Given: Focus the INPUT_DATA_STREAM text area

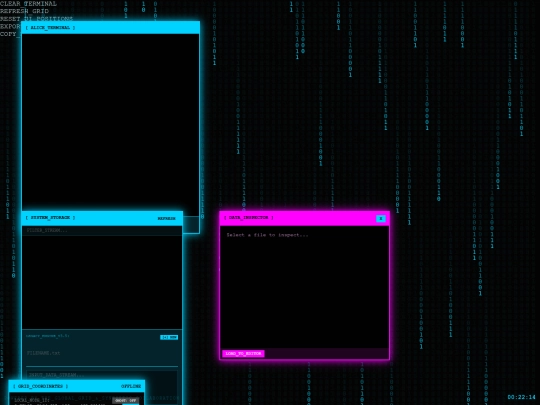Looking at the screenshot, I should click(x=102, y=375).
